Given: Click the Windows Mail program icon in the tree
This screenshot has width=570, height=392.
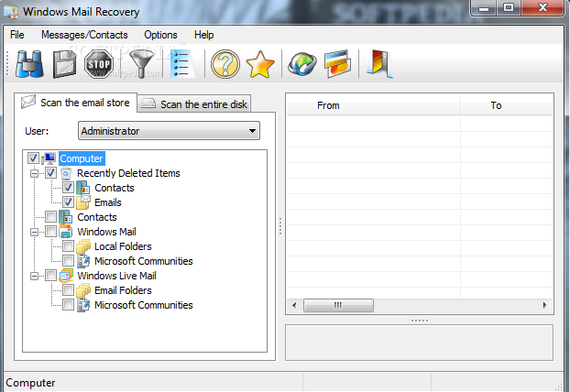Looking at the screenshot, I should pos(66,232).
